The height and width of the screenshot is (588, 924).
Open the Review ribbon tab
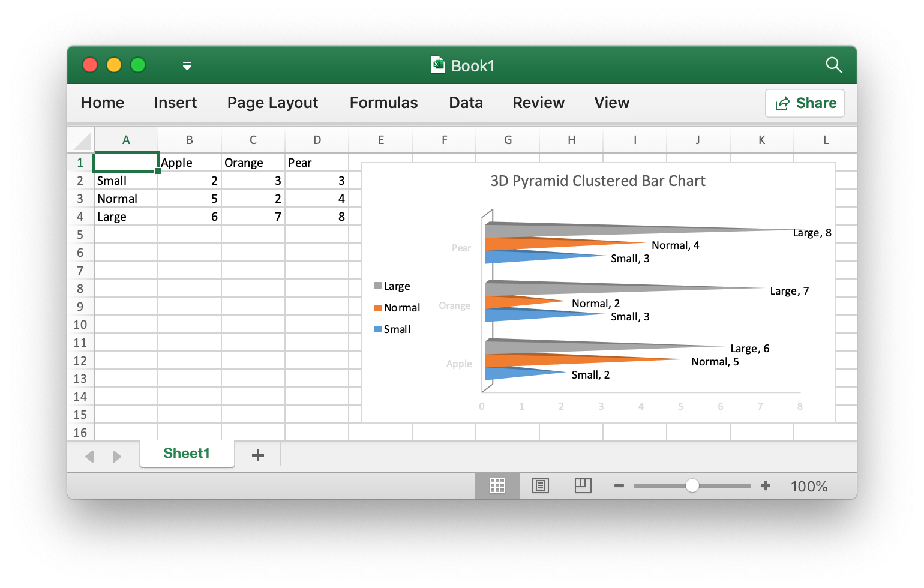538,103
